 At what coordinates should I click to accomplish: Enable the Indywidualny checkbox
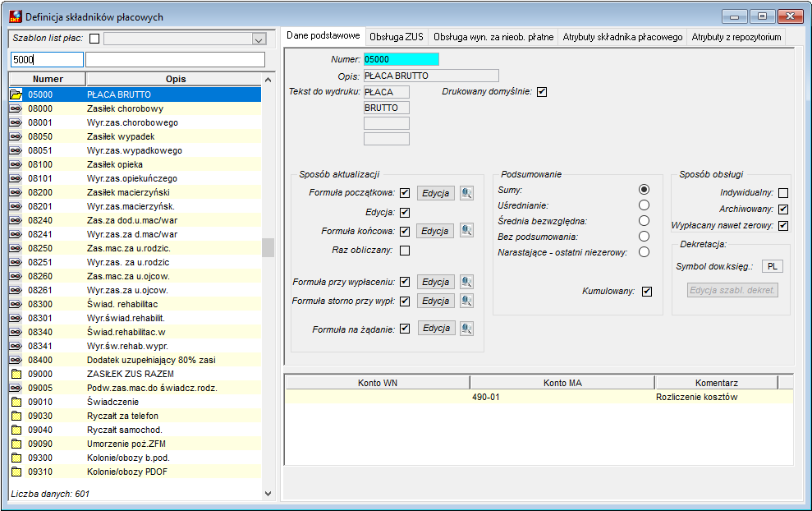click(x=783, y=193)
